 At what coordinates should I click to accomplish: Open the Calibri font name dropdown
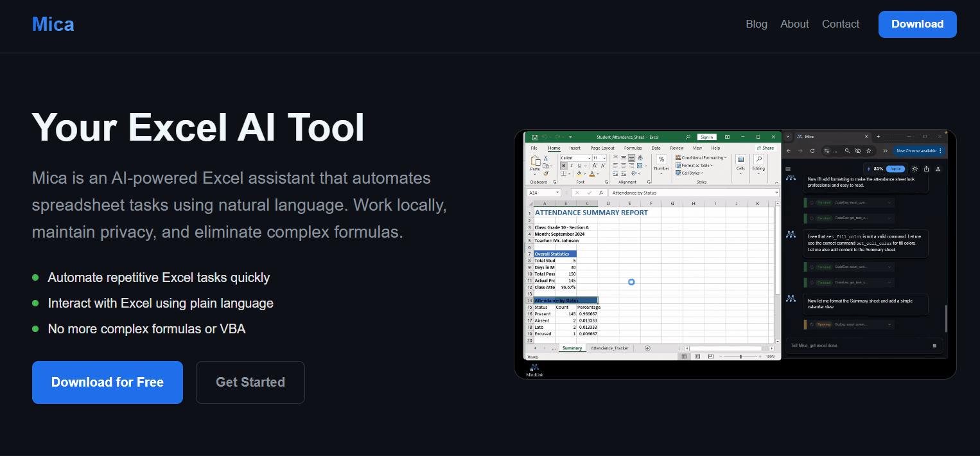[575, 158]
